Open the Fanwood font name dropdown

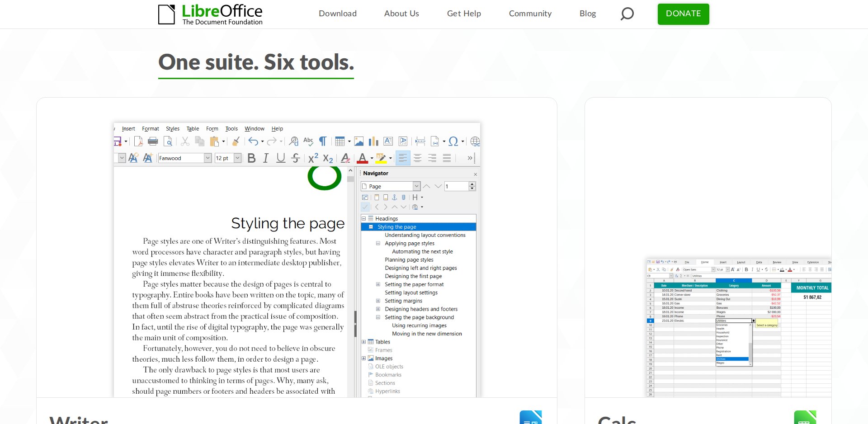point(208,158)
